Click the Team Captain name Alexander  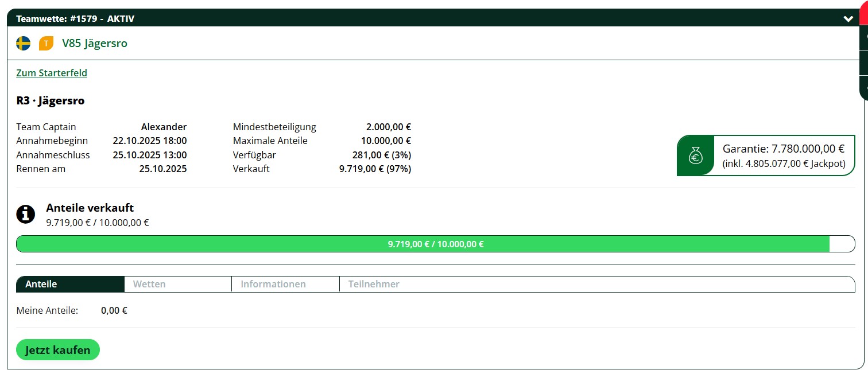pos(164,127)
